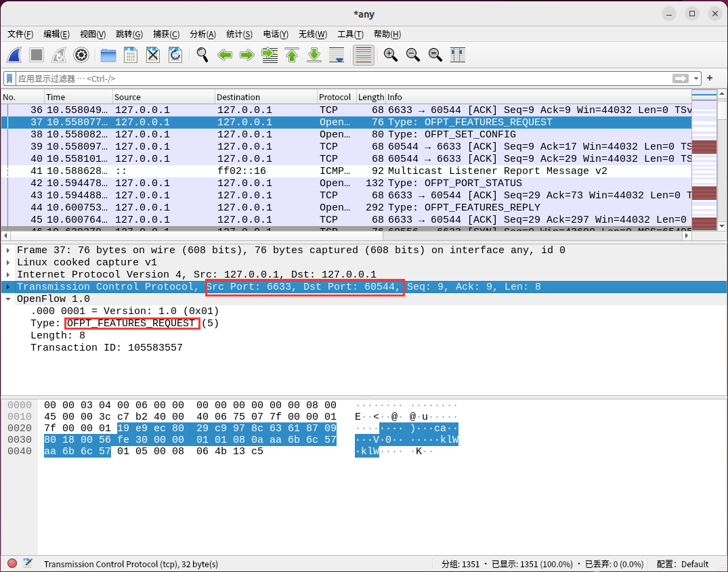Sort packets by No. column
Viewport: 728px width, 572px height.
(x=23, y=97)
